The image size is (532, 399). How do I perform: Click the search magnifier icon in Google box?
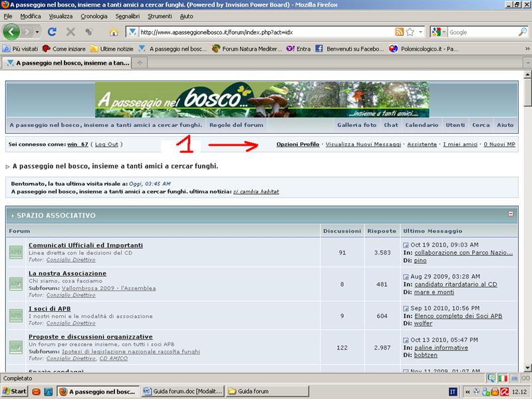[523, 32]
